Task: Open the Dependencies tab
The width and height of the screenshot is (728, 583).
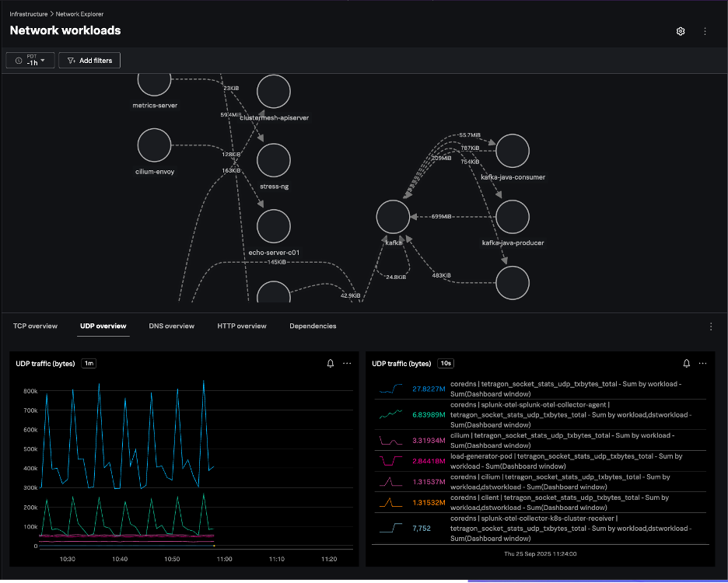Action: coord(313,326)
